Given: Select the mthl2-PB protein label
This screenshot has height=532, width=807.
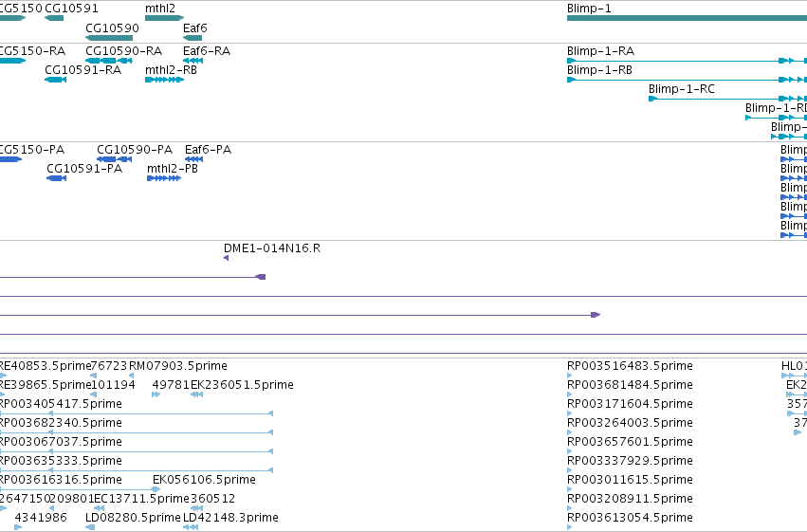Looking at the screenshot, I should coord(173,169).
